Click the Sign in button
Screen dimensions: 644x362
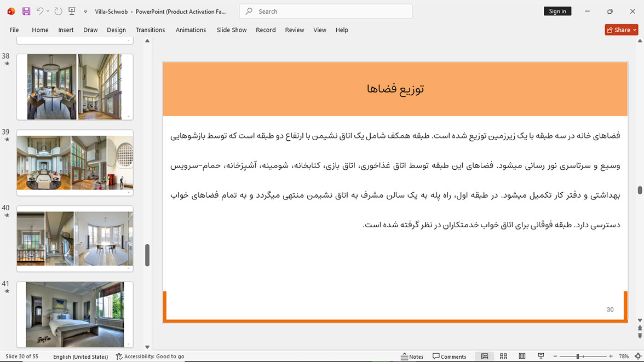click(x=557, y=11)
